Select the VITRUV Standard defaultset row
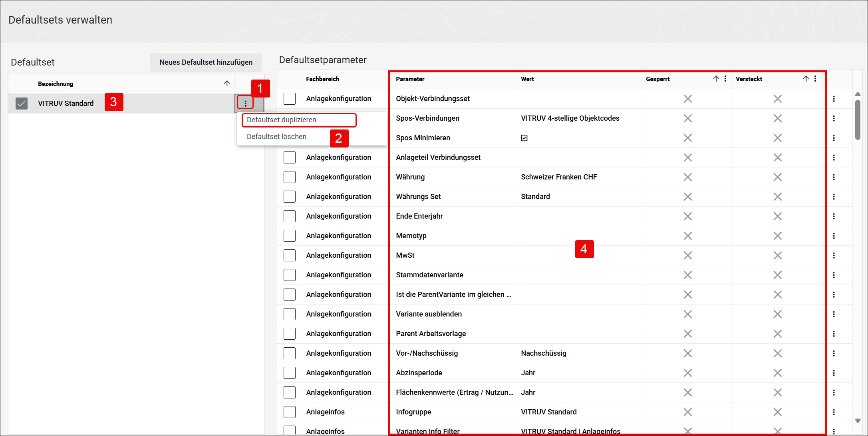The width and height of the screenshot is (868, 436). click(136, 104)
